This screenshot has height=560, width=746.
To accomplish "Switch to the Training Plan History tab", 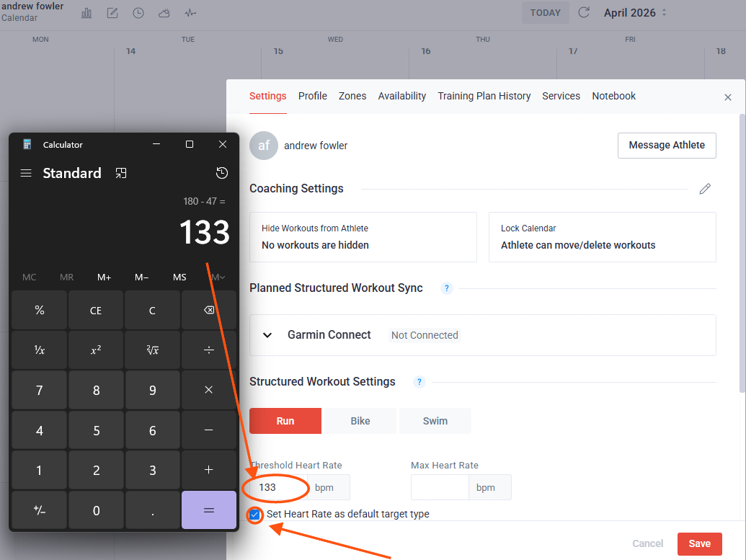I will (484, 96).
